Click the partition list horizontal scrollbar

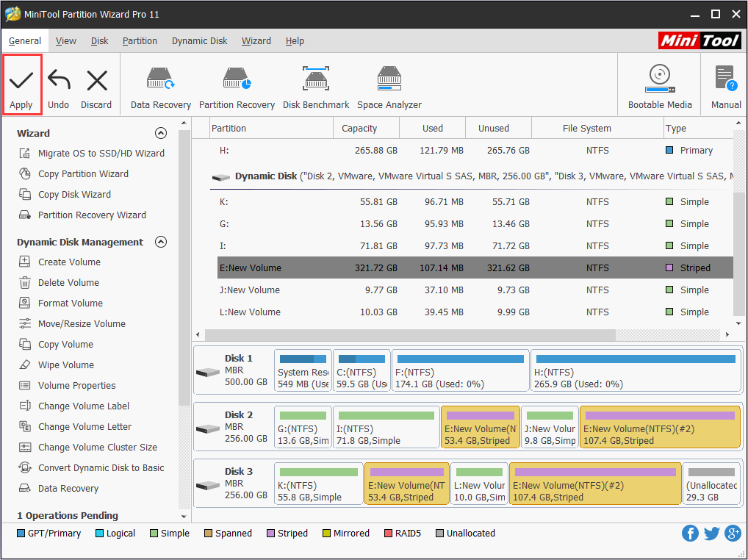click(x=410, y=334)
